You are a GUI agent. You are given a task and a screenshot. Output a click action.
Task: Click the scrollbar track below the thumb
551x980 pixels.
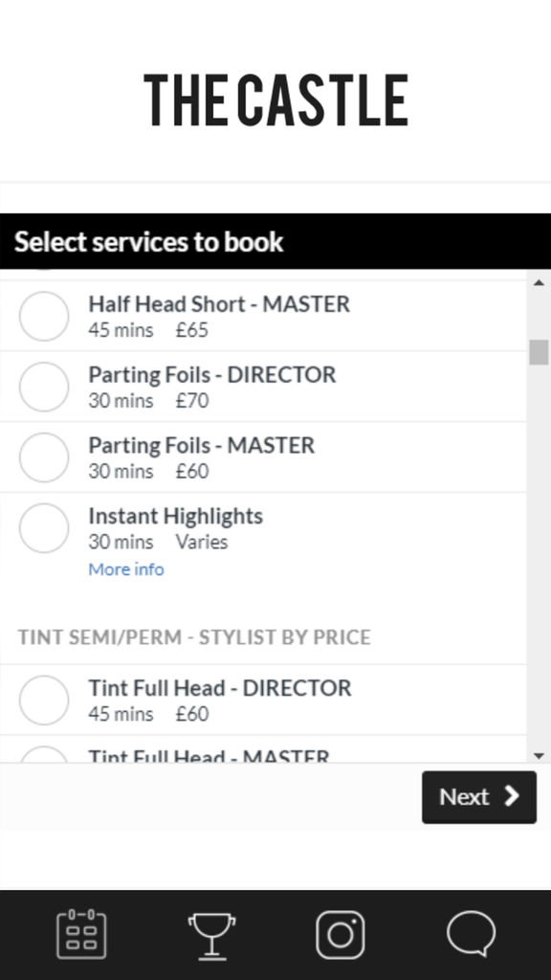coord(539,556)
